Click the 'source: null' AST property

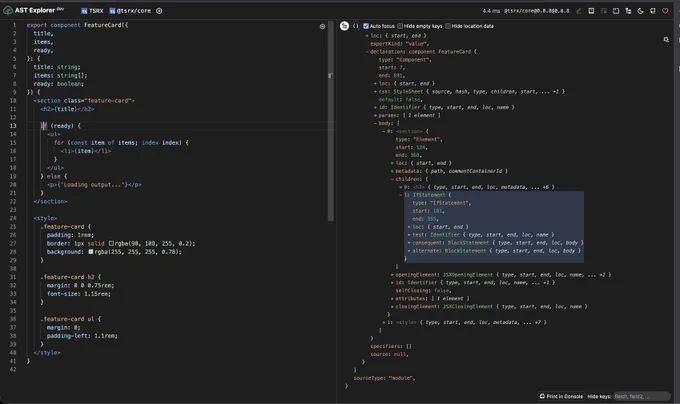389,354
